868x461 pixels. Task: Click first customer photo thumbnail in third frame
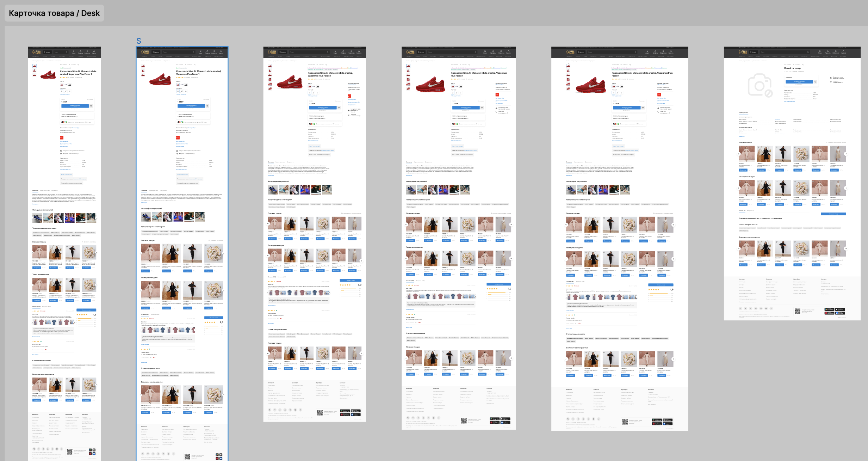(x=273, y=190)
